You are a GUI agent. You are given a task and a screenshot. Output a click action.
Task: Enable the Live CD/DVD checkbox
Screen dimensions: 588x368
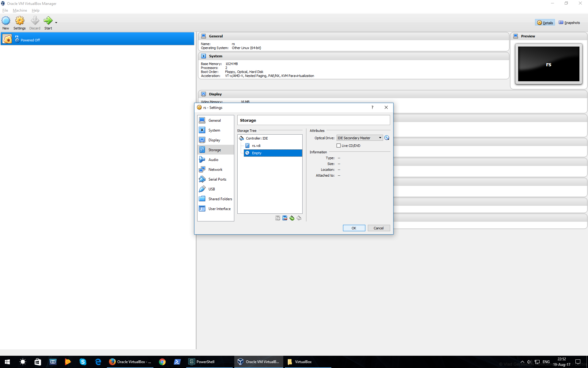(x=338, y=146)
